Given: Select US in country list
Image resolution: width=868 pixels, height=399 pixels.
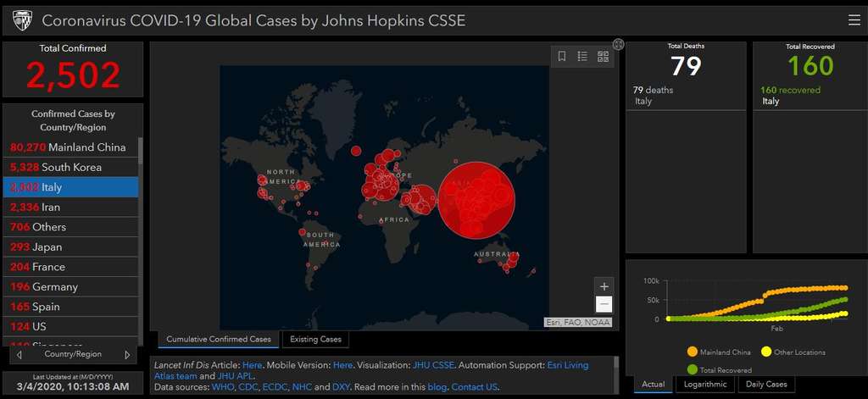Looking at the screenshot, I should coord(71,326).
